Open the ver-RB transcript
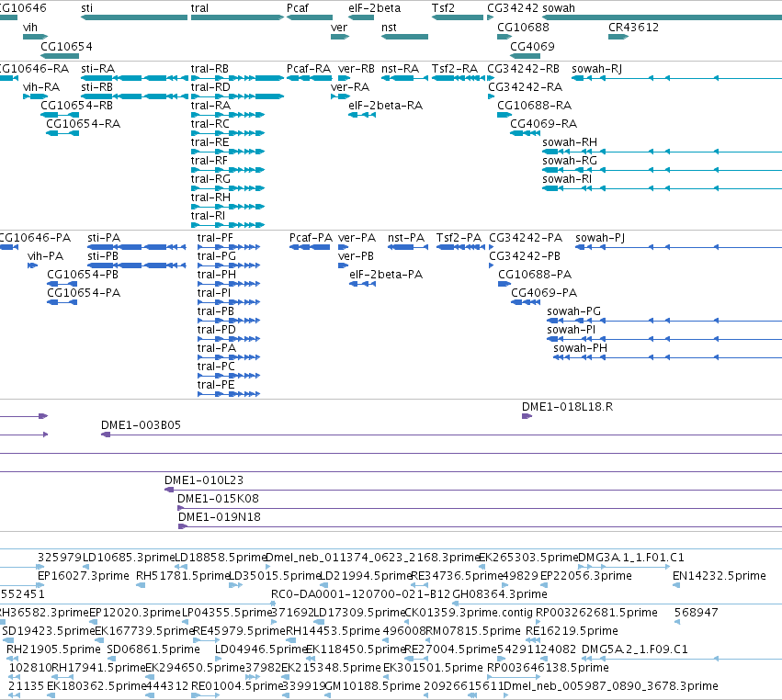Screen dimensions: 782x700 (344, 78)
